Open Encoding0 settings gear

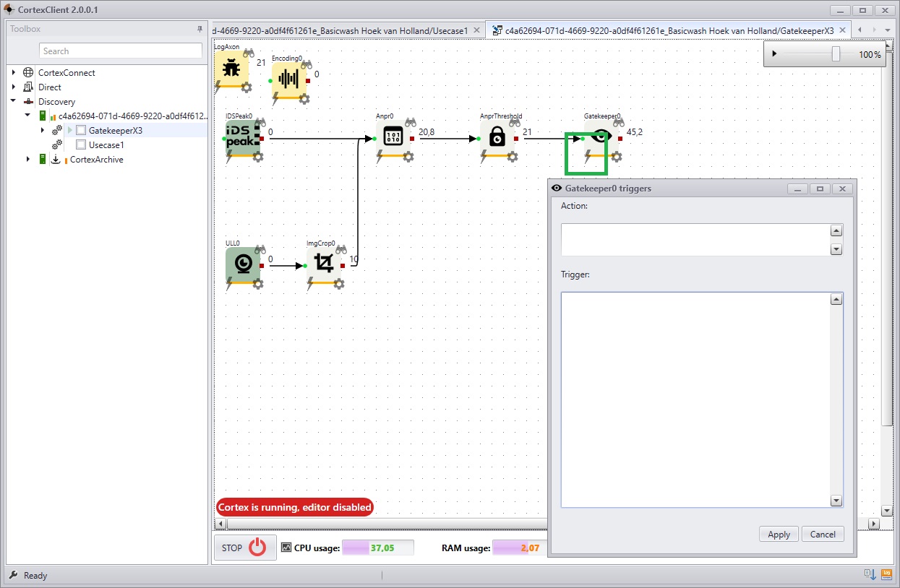point(304,99)
